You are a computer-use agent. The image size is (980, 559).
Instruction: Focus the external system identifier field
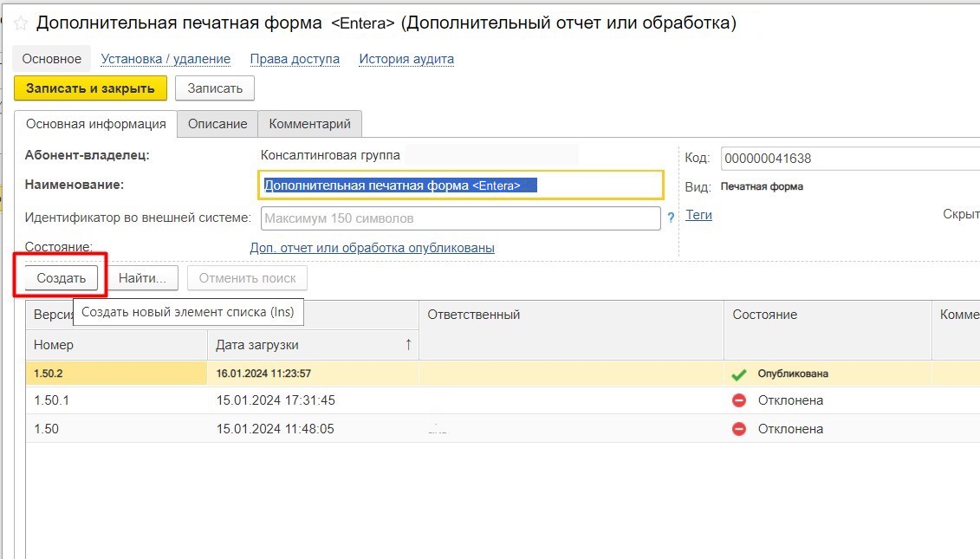(461, 218)
